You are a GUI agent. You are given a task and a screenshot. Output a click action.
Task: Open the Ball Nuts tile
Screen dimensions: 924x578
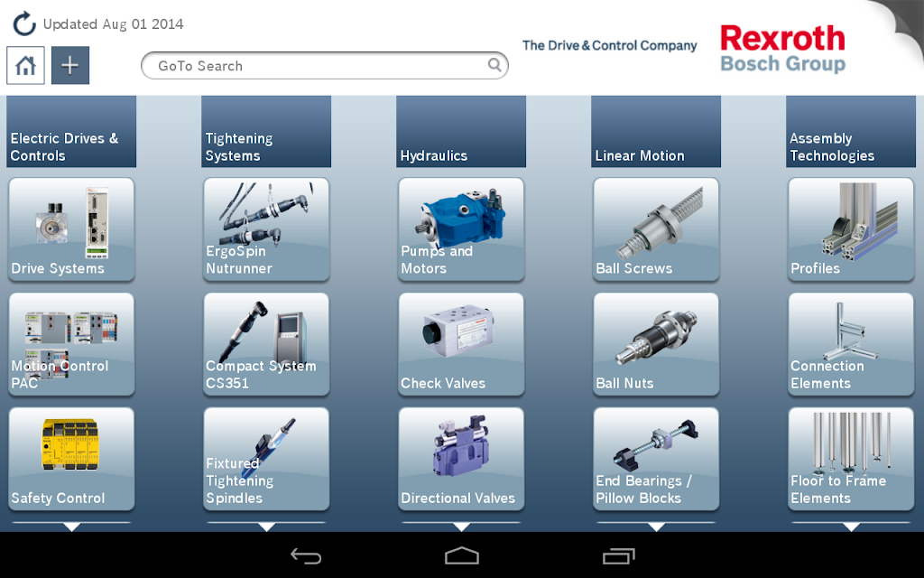pos(656,344)
